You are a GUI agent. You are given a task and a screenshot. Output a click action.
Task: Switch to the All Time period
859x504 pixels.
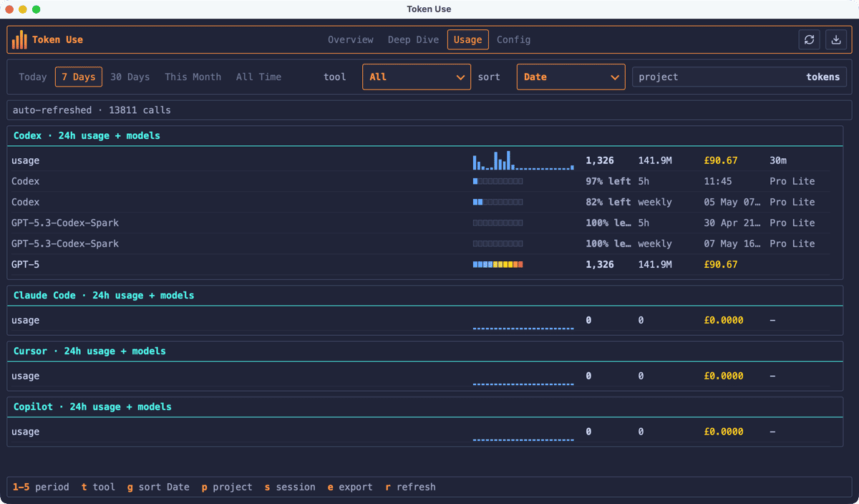258,77
